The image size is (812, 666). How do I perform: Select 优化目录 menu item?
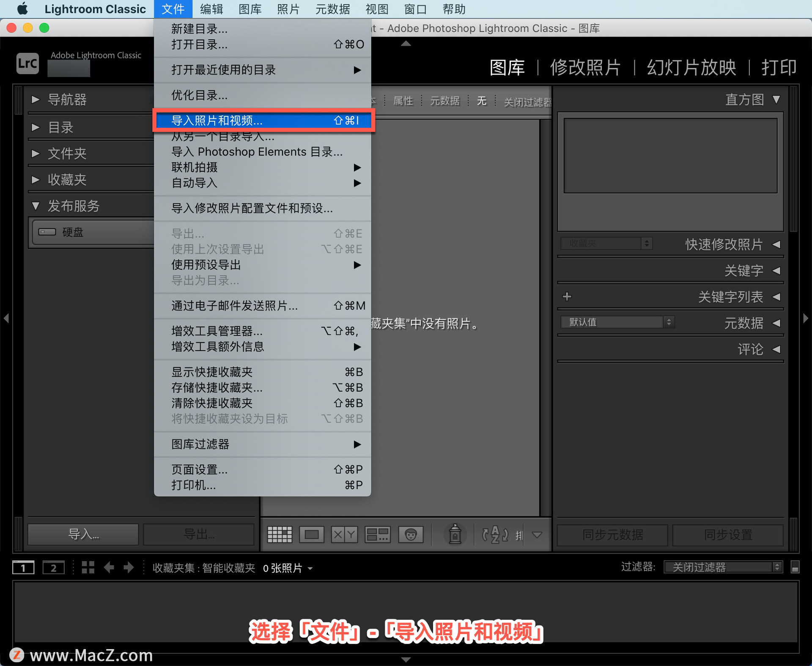pyautogui.click(x=263, y=95)
